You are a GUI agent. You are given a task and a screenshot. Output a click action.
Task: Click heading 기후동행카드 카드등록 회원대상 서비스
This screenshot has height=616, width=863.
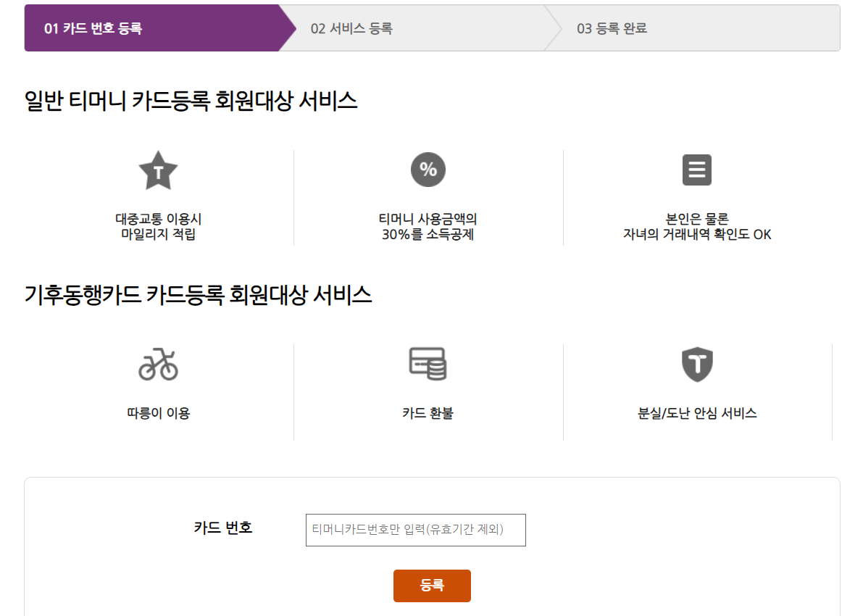[x=198, y=294]
